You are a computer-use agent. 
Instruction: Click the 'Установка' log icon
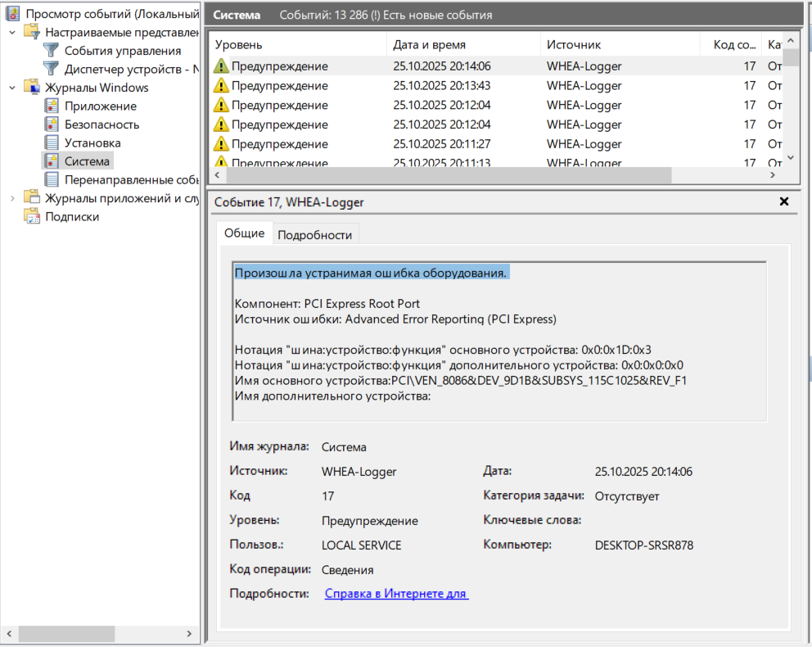(52, 143)
